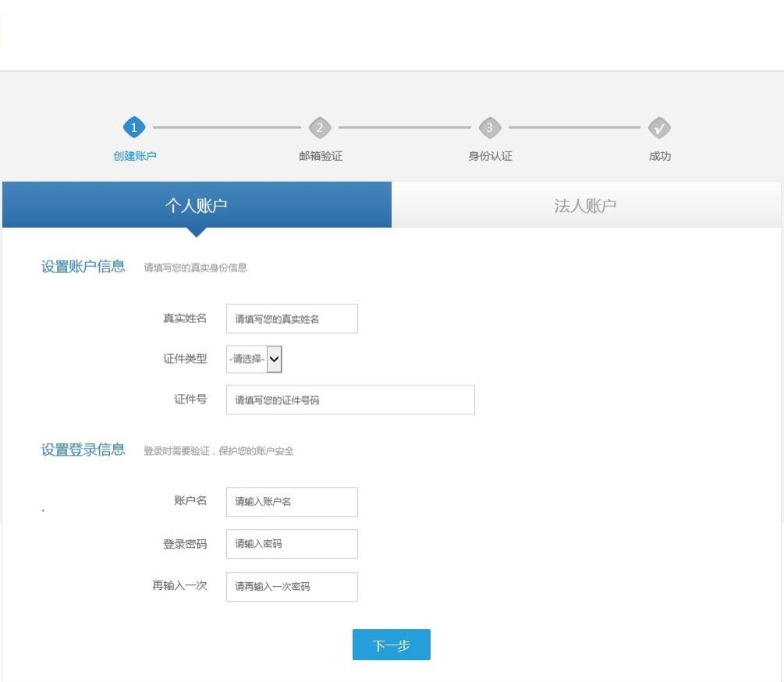Switch to the 个人账户 tab

coord(197,205)
